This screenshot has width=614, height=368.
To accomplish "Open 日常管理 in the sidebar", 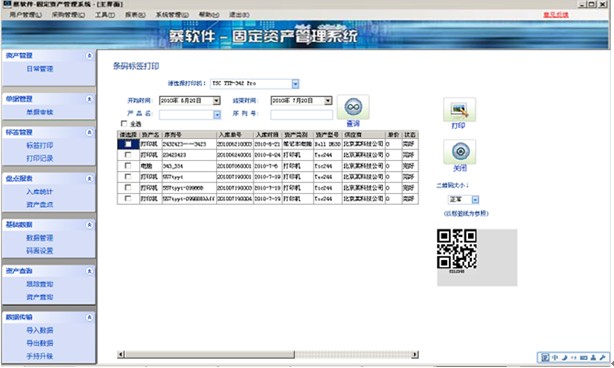I will (x=40, y=69).
